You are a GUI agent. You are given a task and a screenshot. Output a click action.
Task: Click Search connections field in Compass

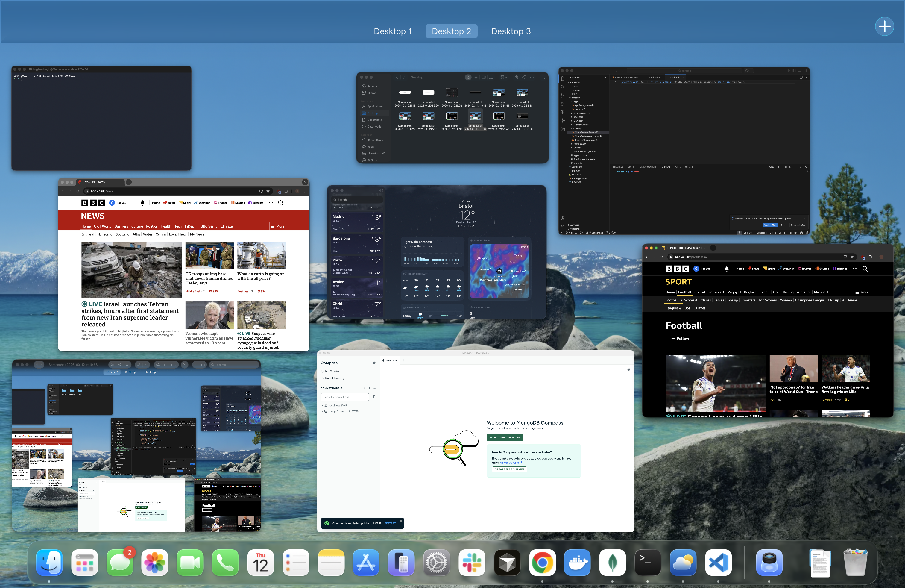[x=344, y=397]
